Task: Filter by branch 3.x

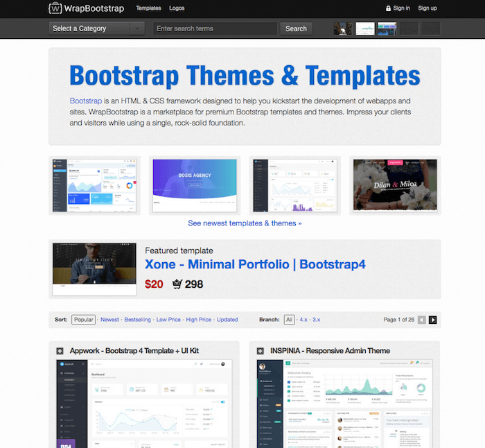Action: point(316,320)
